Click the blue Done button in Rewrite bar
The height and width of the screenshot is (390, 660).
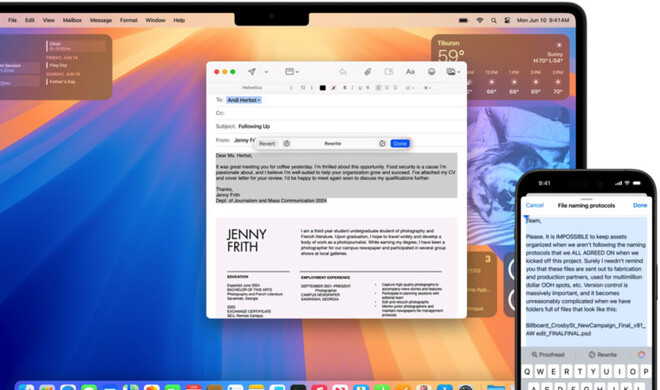400,143
